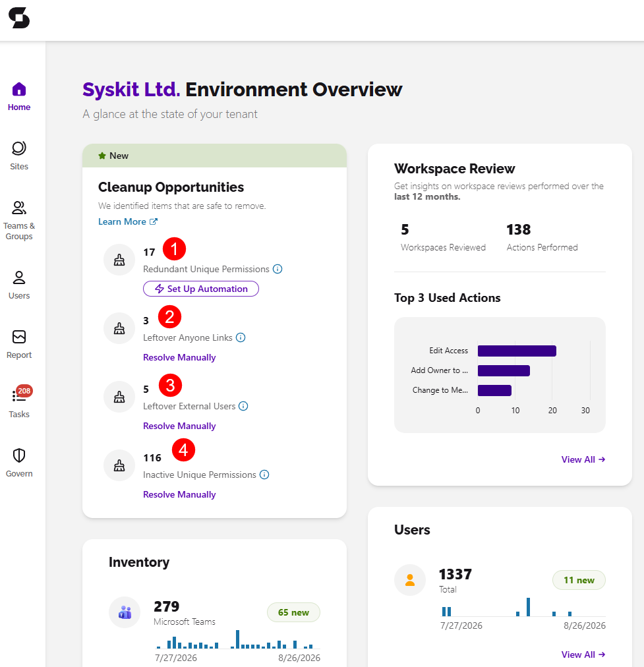Click broom icon for Inactive Unique Permissions

119,466
